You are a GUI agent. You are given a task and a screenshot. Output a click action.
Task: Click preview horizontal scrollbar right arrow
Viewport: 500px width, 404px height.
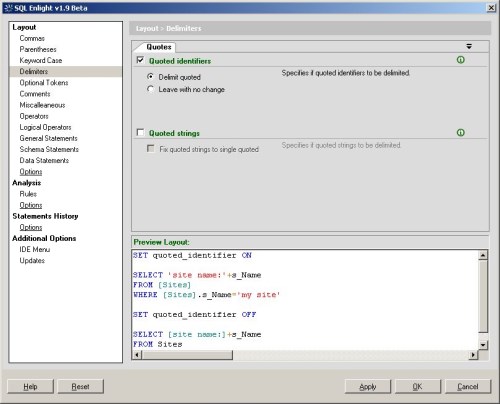473,355
